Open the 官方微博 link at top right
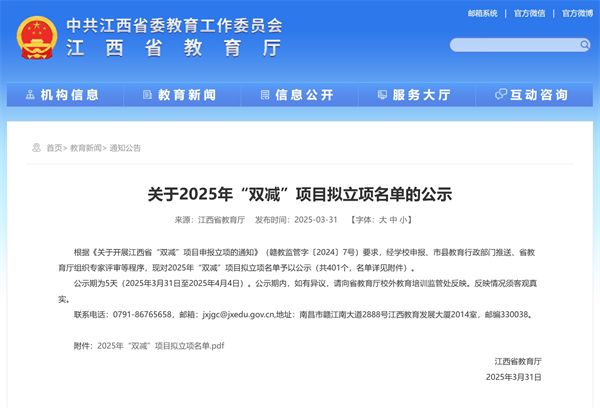This screenshot has width=600, height=408. (x=576, y=14)
